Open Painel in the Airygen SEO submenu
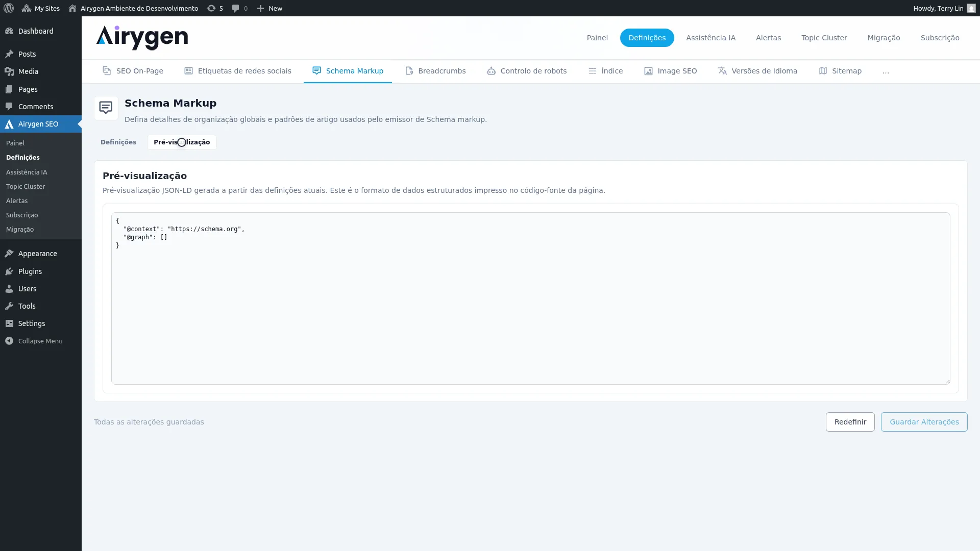 pyautogui.click(x=15, y=143)
